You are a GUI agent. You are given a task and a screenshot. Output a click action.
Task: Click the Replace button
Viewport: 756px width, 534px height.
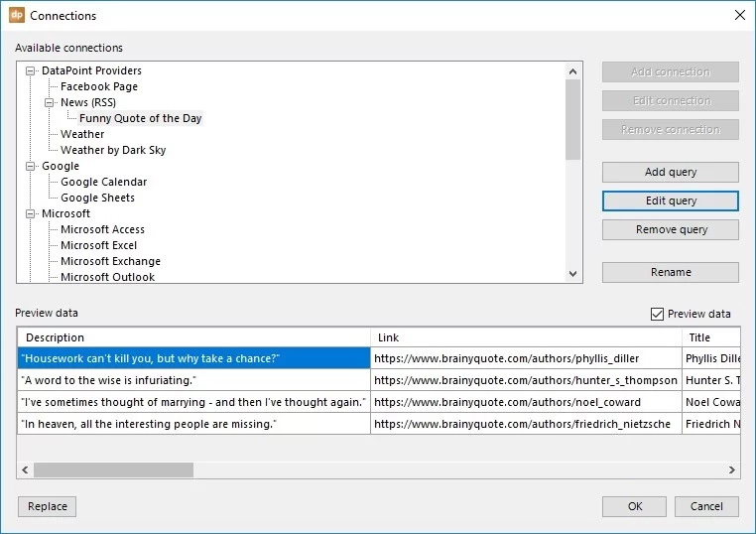coord(47,506)
